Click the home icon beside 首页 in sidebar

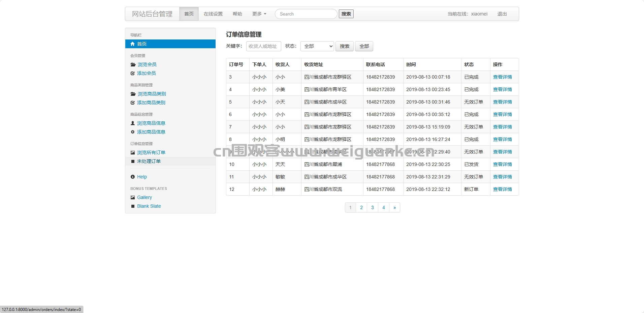tap(133, 44)
